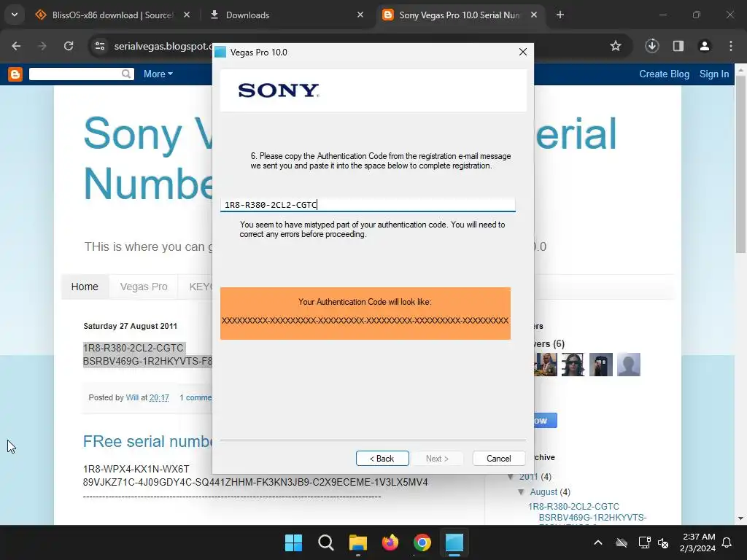Open the FRee serial number post title
Viewport: 747px width, 560px height.
coord(147,441)
